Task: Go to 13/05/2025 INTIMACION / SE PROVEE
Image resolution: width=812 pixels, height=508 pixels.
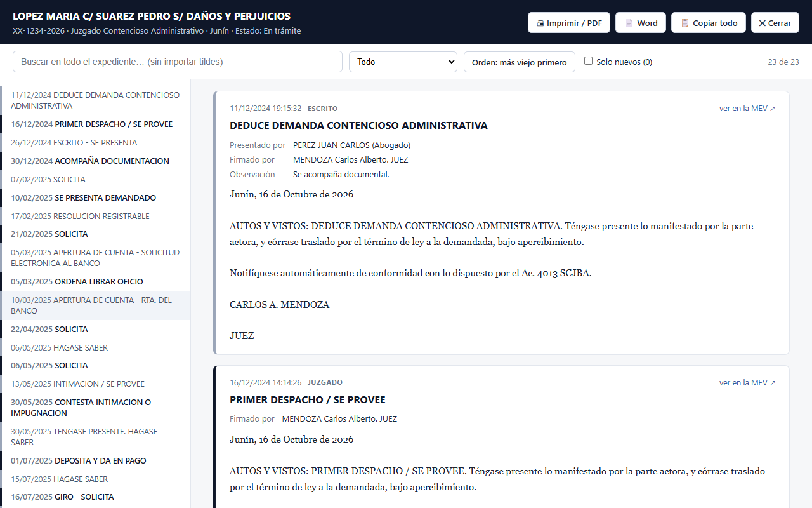Action: click(95, 384)
